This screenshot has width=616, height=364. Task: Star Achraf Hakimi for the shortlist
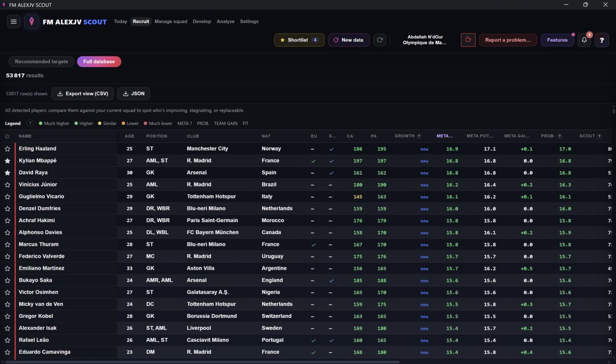[7, 221]
